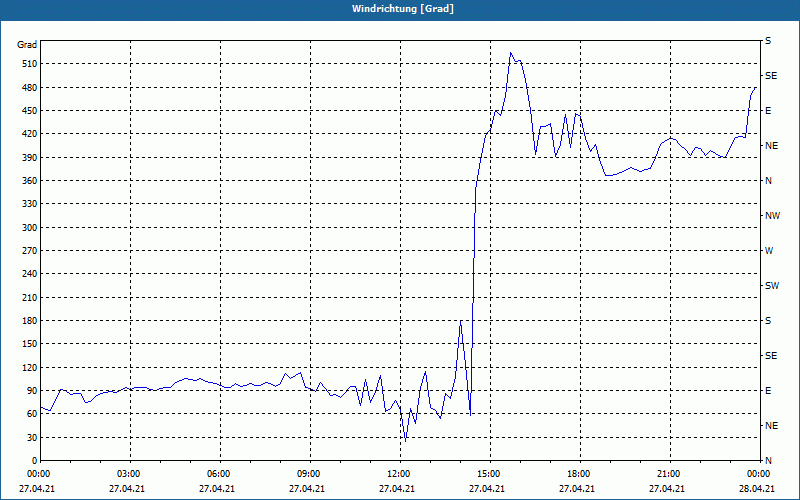Click the 27.04.21 date under 09:00
Viewport: 800px width, 500px height.
coord(307,489)
